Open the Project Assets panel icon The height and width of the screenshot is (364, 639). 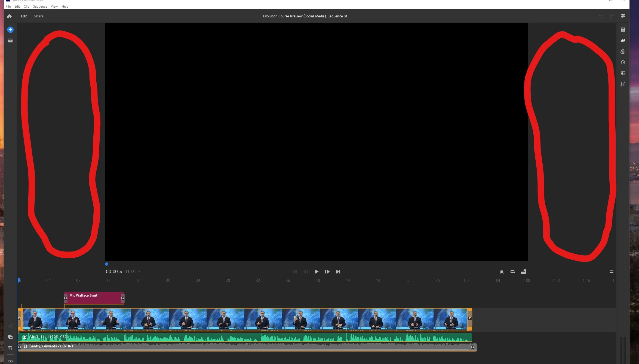coord(10,41)
